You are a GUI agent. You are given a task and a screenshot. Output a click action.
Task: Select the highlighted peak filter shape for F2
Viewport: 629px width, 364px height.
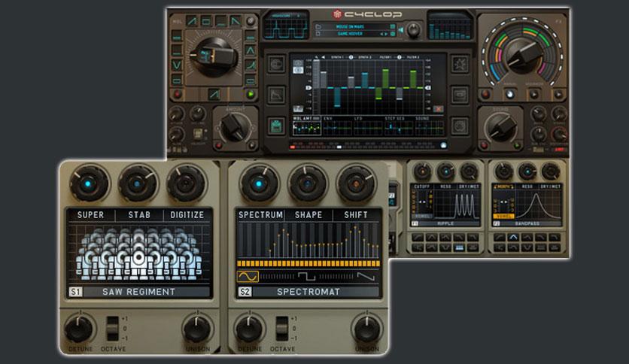513,238
